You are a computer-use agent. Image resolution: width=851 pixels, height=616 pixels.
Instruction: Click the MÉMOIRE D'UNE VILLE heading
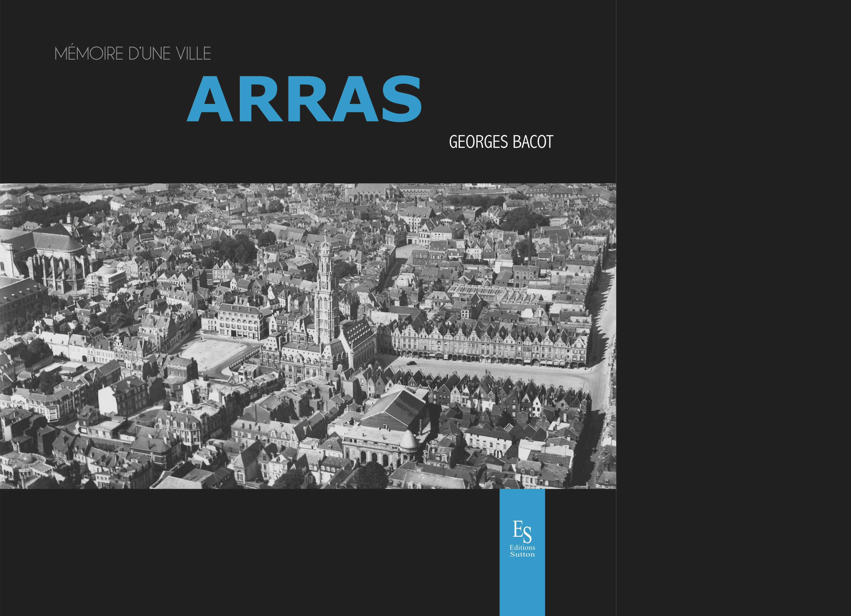pos(132,54)
